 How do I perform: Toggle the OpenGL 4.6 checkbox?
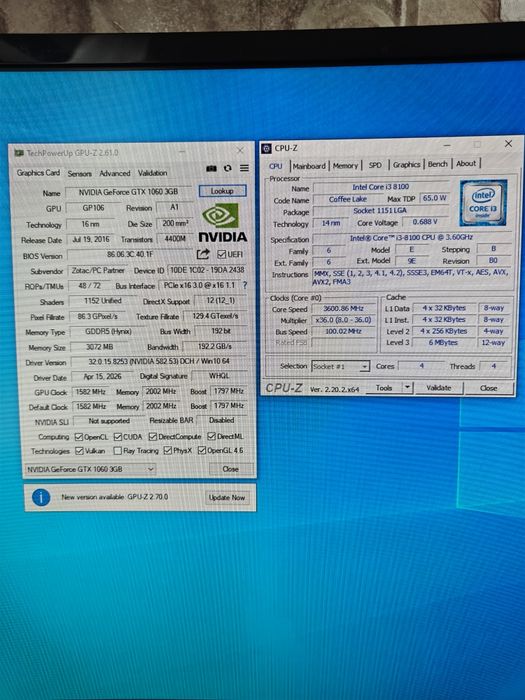coord(202,450)
